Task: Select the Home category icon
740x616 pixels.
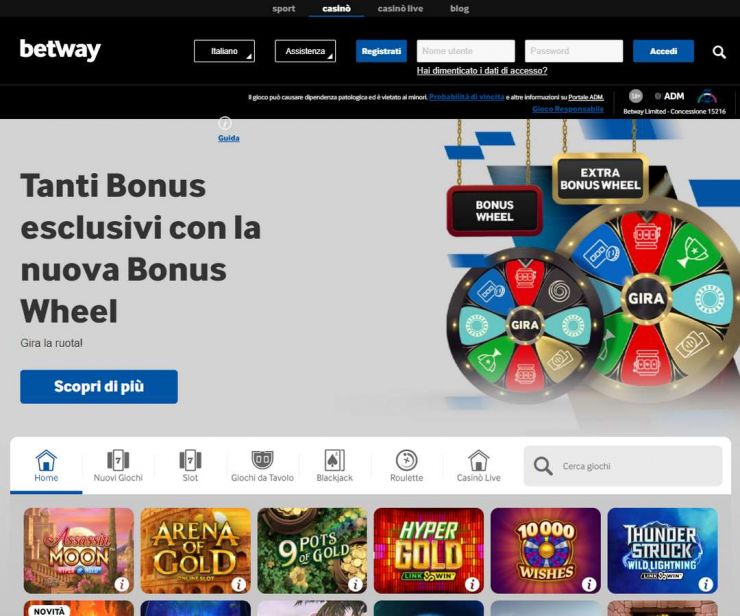Action: 46,460
